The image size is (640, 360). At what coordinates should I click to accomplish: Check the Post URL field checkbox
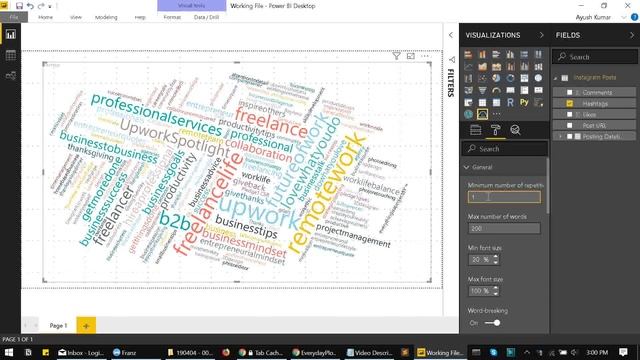coord(570,126)
